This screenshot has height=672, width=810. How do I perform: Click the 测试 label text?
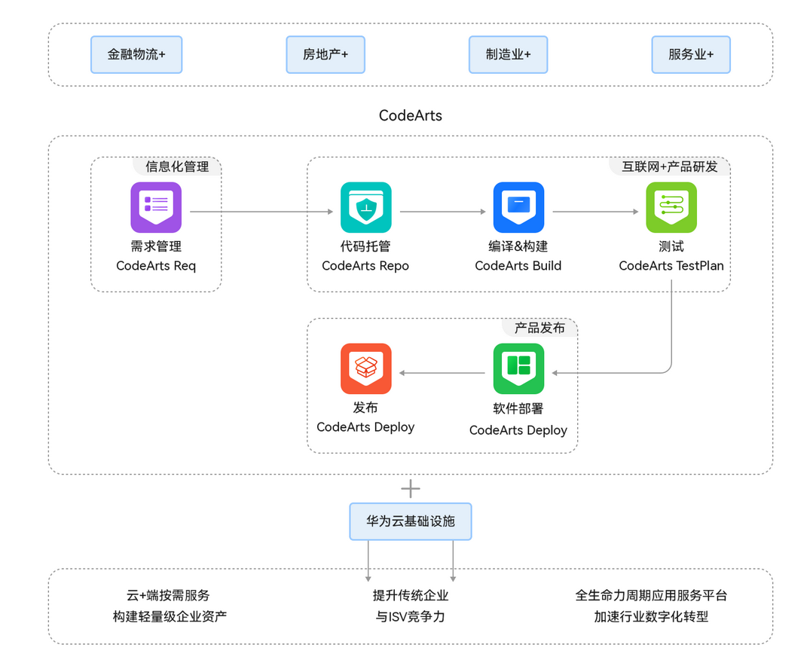point(671,246)
